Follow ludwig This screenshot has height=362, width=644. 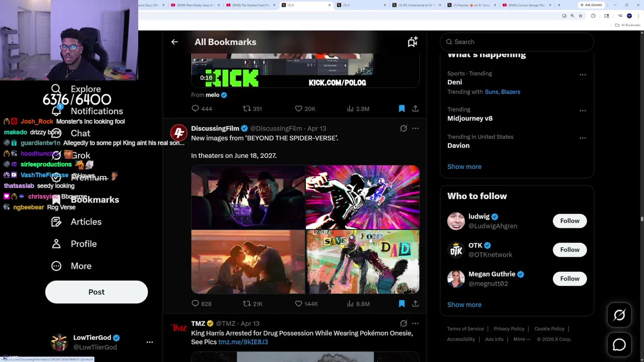point(570,221)
